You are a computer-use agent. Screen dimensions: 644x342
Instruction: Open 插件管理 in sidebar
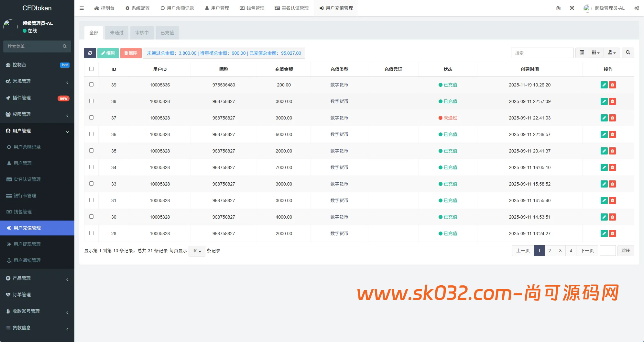pyautogui.click(x=37, y=98)
